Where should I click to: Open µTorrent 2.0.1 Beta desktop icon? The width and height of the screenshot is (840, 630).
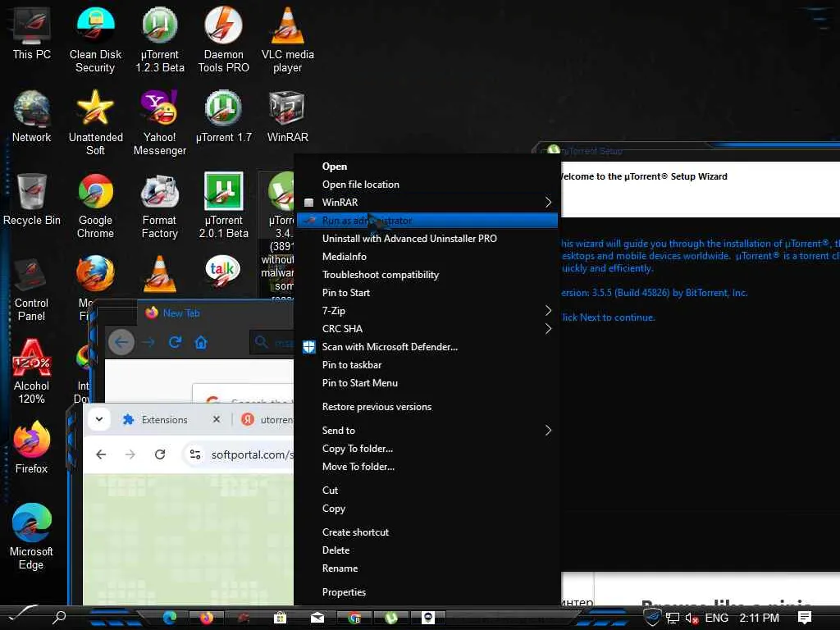pyautogui.click(x=223, y=206)
